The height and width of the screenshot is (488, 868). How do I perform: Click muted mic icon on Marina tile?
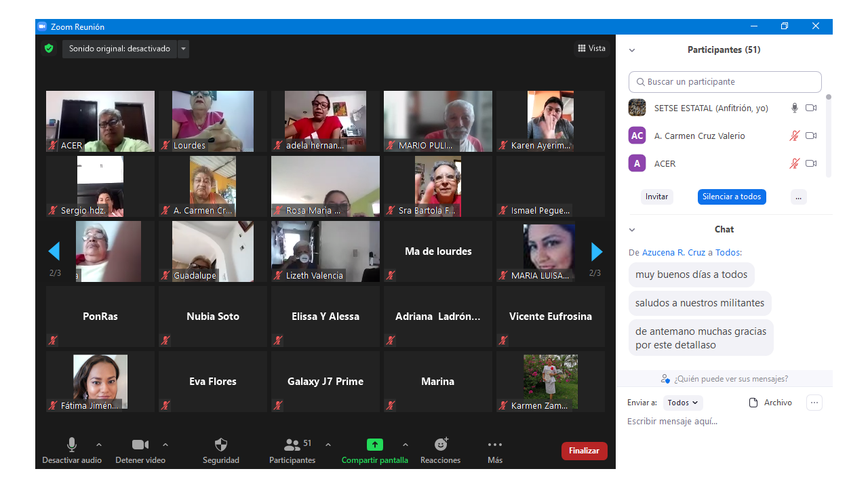click(390, 405)
